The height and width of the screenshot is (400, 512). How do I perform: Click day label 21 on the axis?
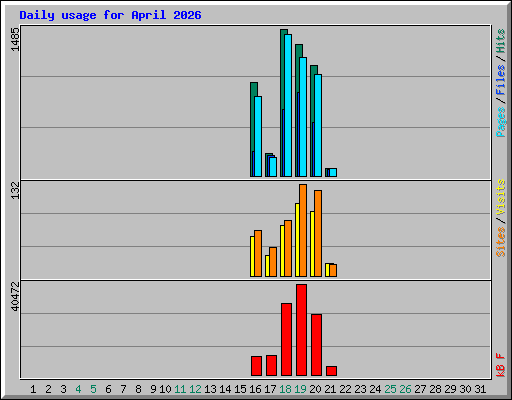(x=330, y=389)
